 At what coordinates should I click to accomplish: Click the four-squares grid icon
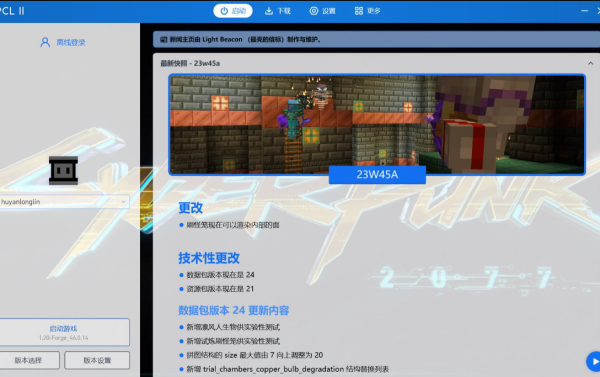[x=359, y=11]
